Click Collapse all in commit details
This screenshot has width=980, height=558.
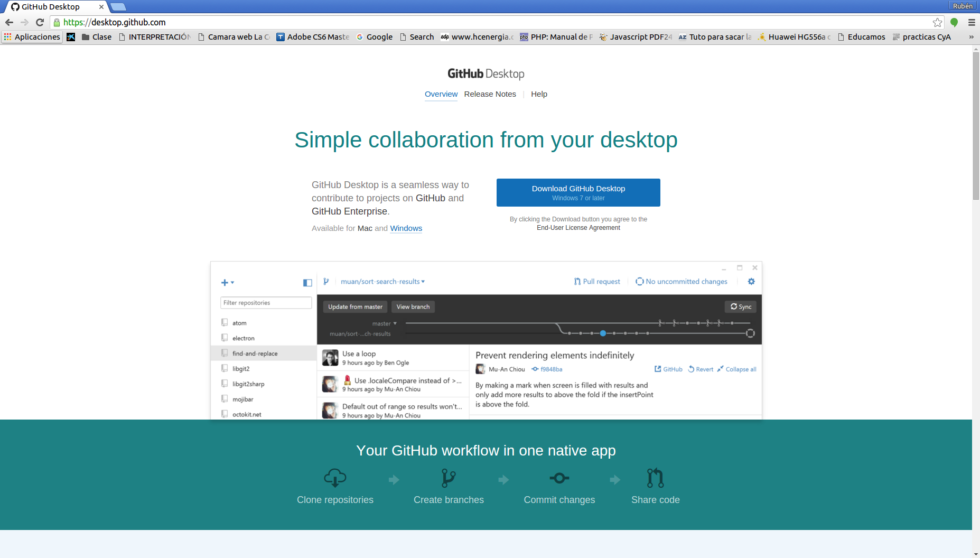click(737, 369)
